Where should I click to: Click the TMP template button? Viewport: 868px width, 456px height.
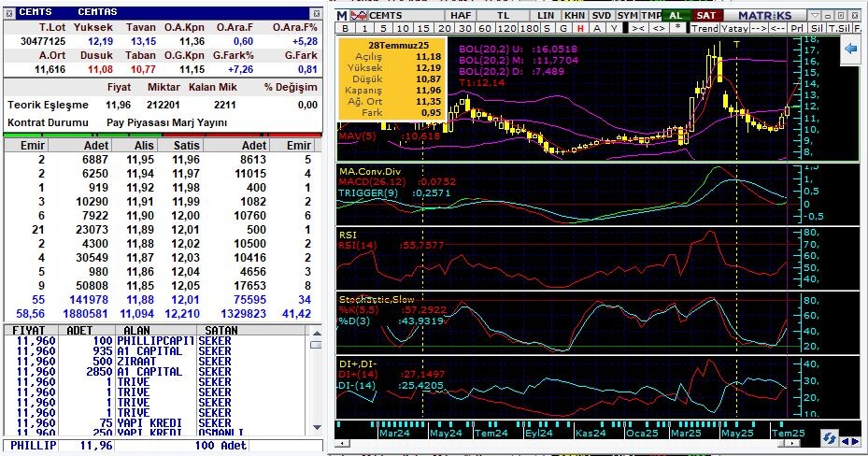click(x=651, y=16)
